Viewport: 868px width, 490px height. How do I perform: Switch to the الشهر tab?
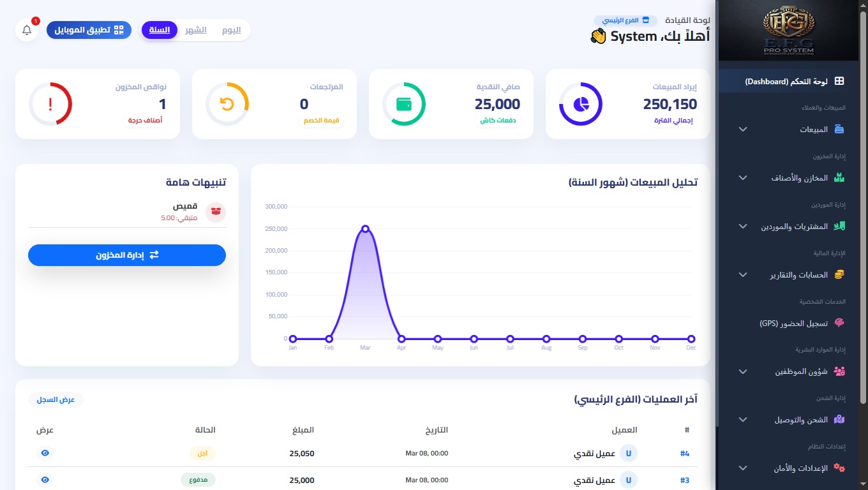coord(195,29)
